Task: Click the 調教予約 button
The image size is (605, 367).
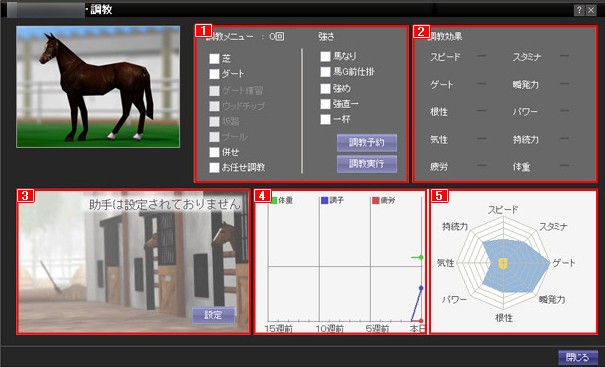Action: (x=367, y=142)
